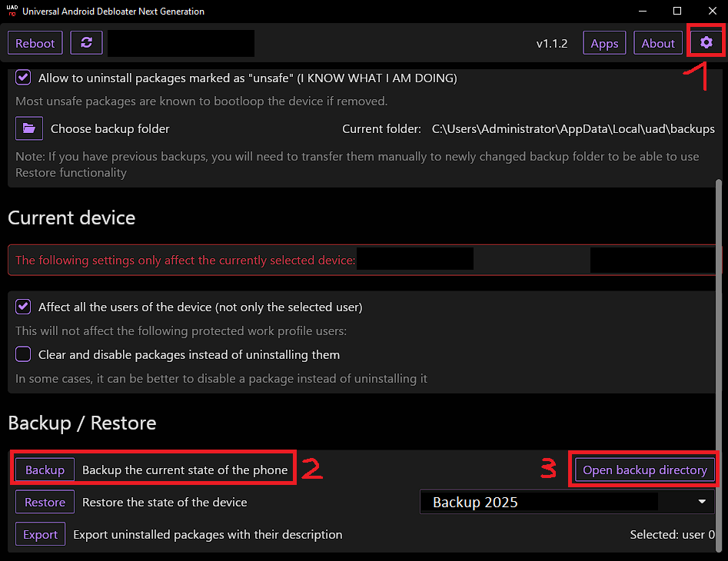This screenshot has height=561, width=728.
Task: Click the Backup button
Action: 45,470
